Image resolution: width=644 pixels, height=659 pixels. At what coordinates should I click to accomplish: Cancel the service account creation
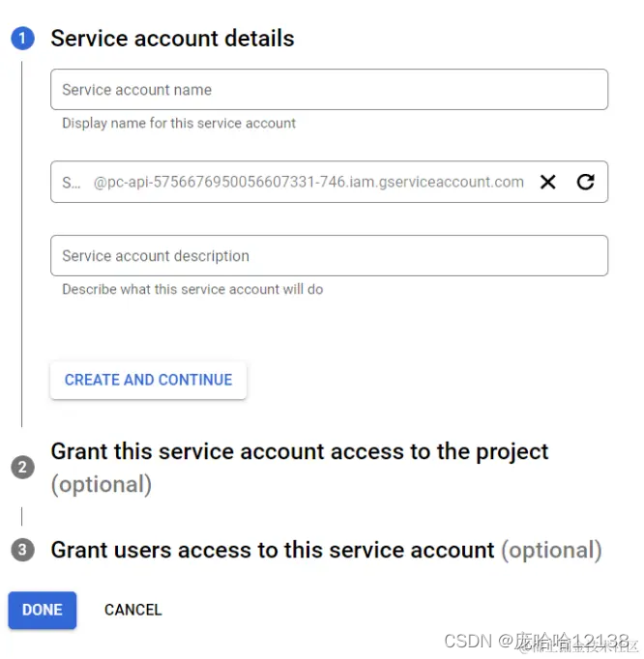click(x=132, y=610)
